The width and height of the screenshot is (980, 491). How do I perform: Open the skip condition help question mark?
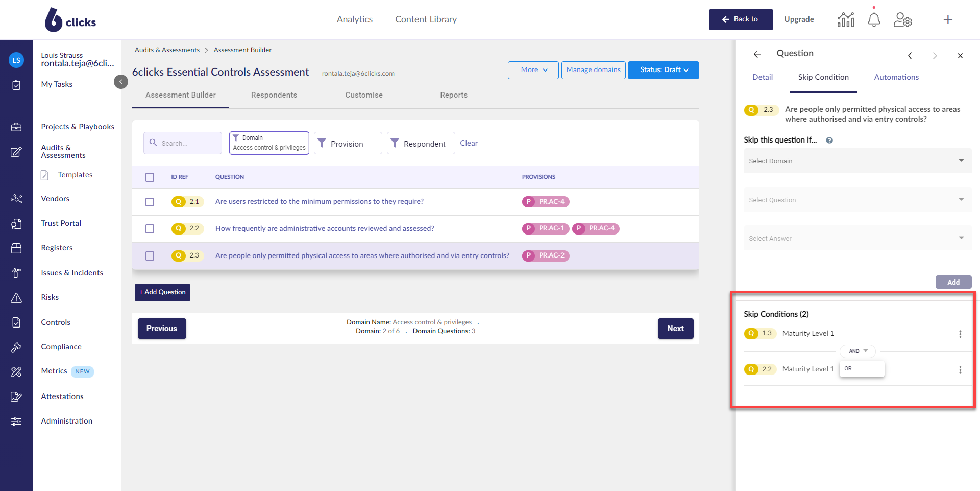829,141
